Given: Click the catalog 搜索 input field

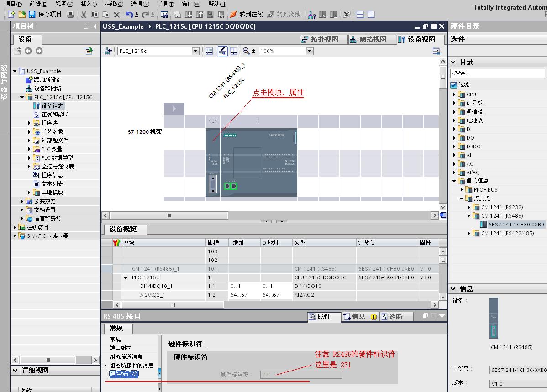Looking at the screenshot, I should tap(498, 73).
